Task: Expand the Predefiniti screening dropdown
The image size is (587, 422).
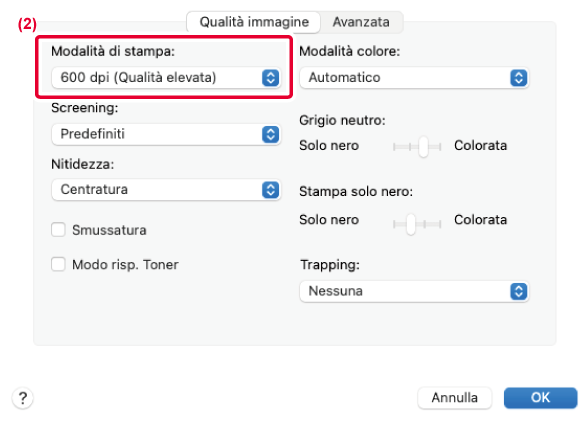Action: coord(166,134)
